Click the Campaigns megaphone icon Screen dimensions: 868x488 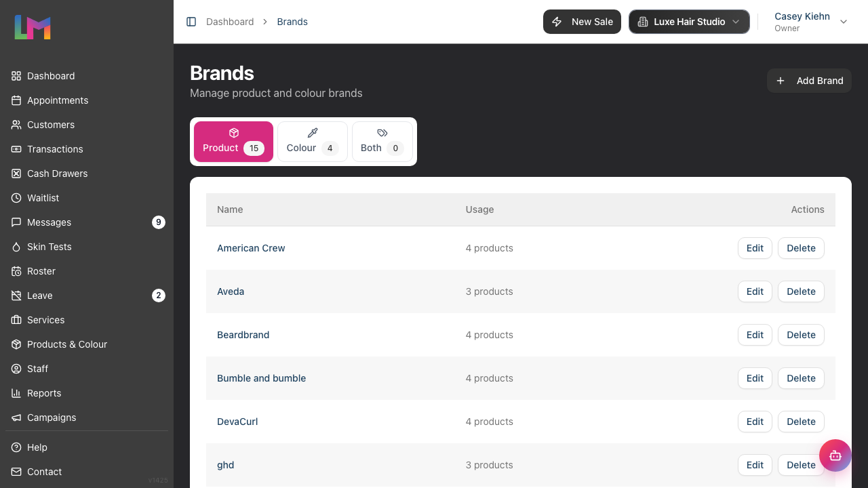pos(16,418)
